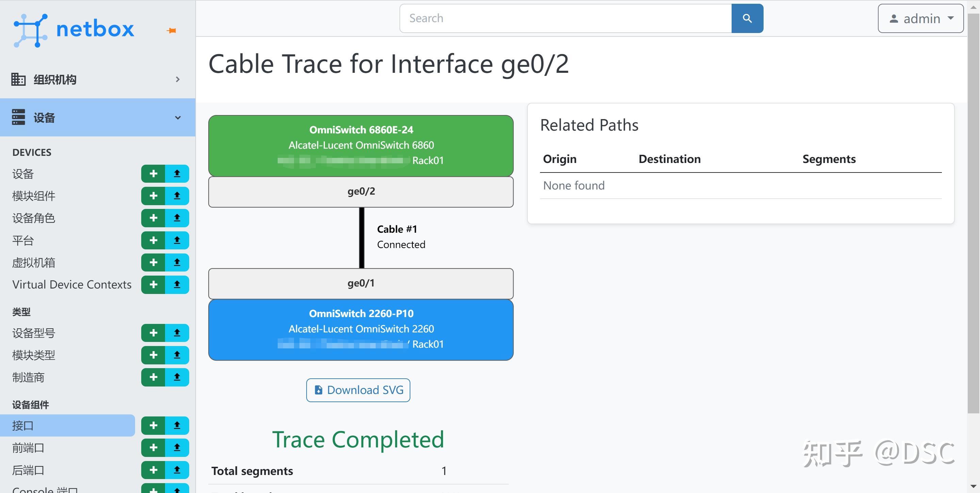
Task: Open 前端口 in the sidebar
Action: [28, 448]
